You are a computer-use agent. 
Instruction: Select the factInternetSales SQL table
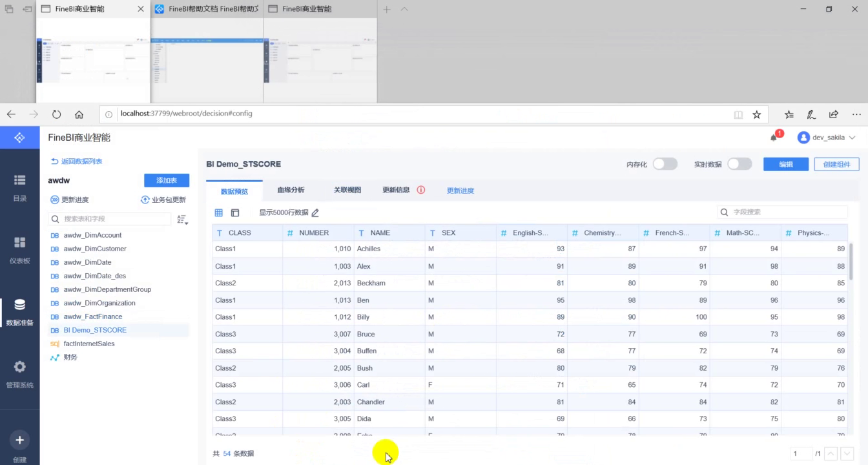click(x=89, y=344)
